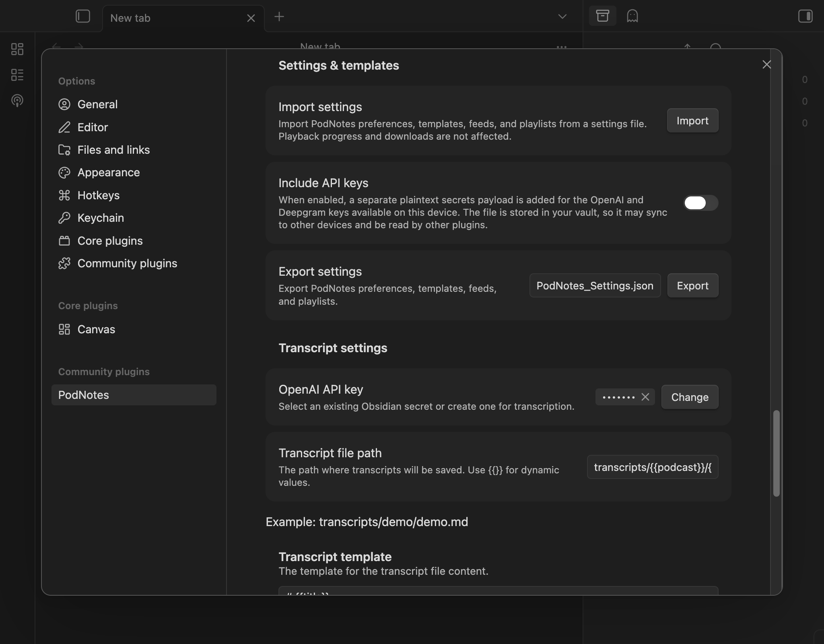Click the Hotkeys command icon
The width and height of the screenshot is (824, 644).
64,195
